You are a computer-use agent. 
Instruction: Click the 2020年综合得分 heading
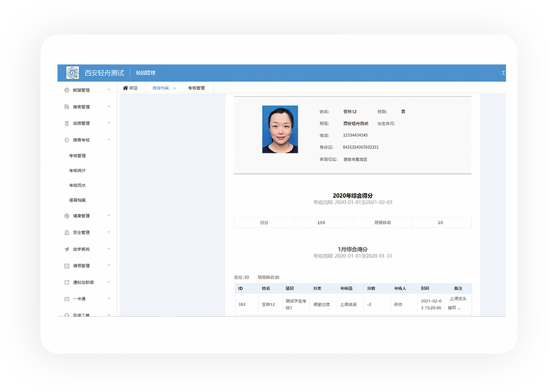[353, 196]
